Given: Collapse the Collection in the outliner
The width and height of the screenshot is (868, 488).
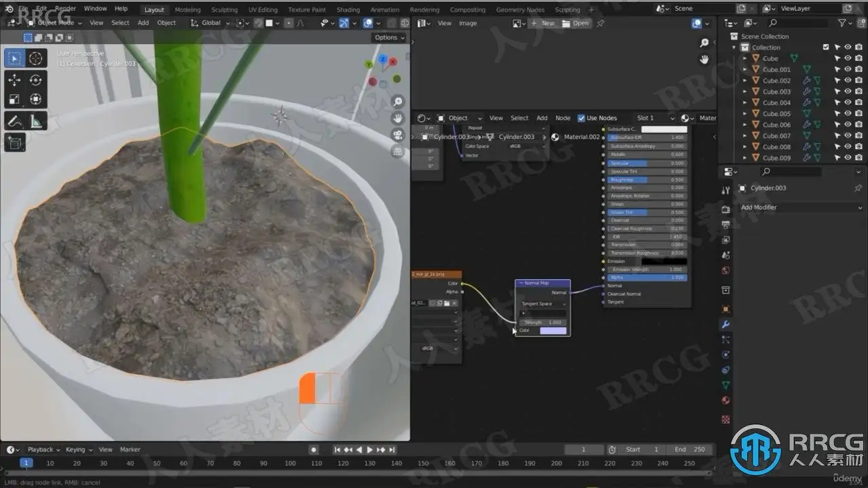Looking at the screenshot, I should (x=734, y=47).
